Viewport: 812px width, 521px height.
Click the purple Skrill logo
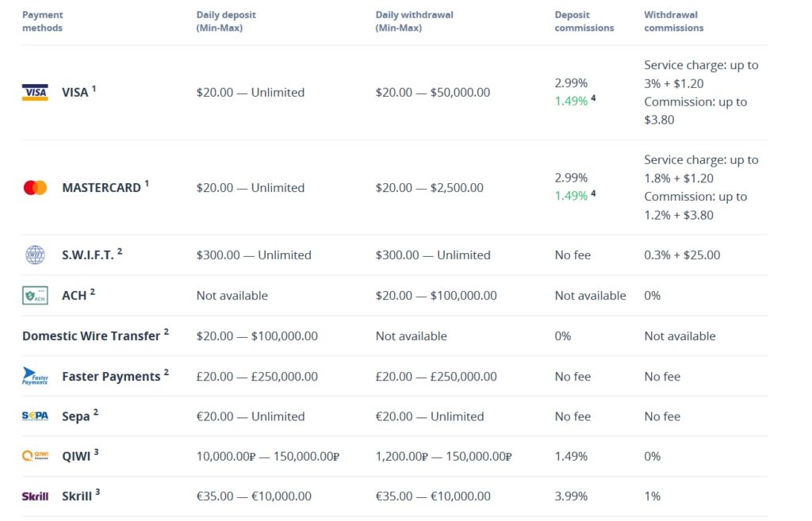click(x=35, y=496)
